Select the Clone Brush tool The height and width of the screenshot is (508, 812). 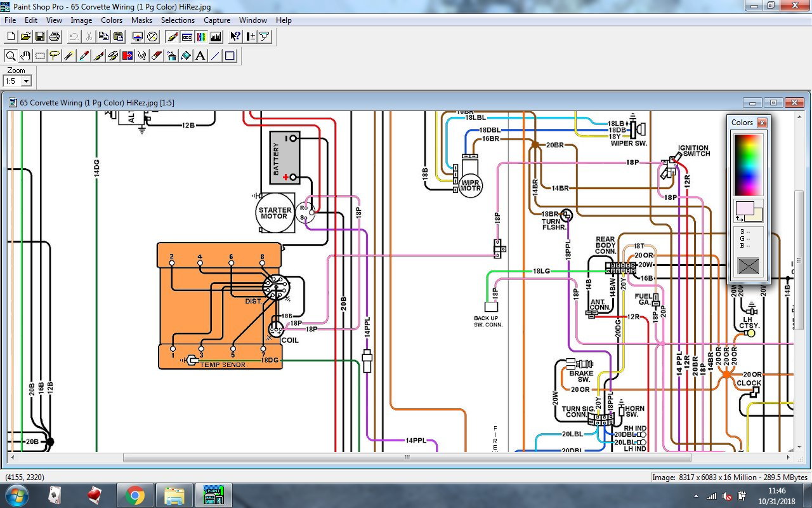(113, 56)
